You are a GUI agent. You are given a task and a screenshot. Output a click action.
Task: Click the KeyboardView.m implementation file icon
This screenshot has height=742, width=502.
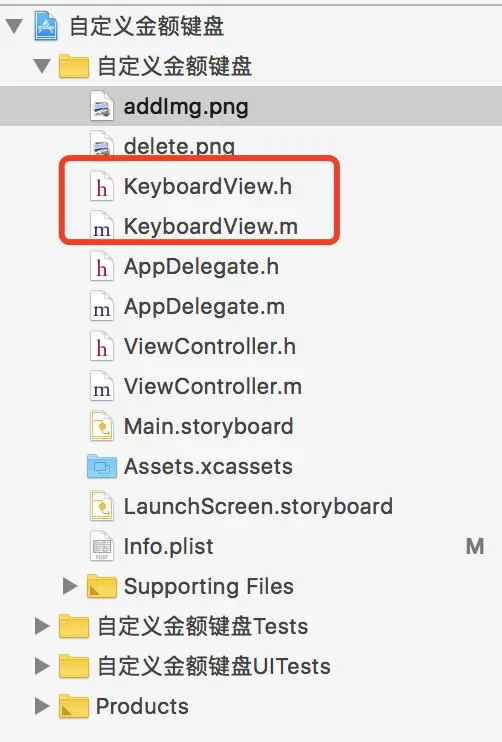click(x=102, y=226)
